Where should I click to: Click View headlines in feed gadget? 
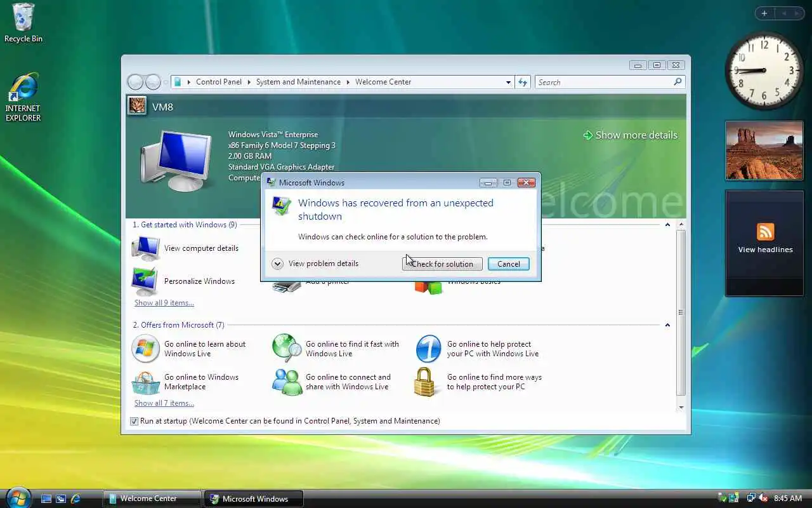coord(765,250)
